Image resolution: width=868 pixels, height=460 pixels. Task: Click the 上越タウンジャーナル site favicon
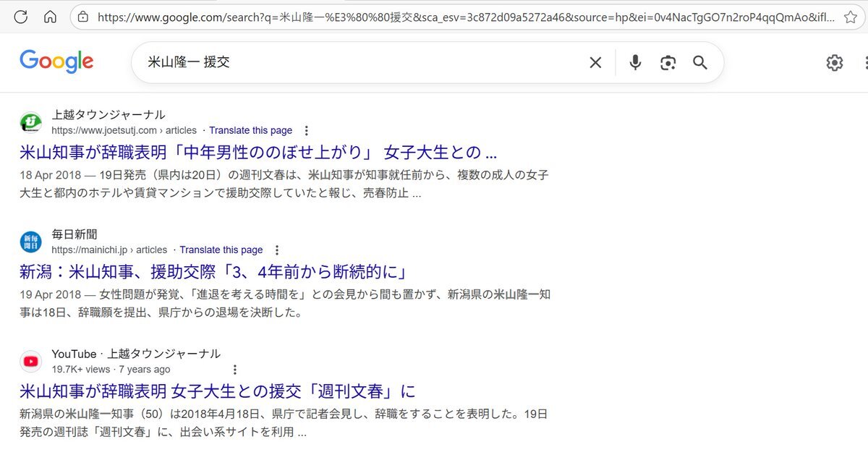pyautogui.click(x=30, y=122)
